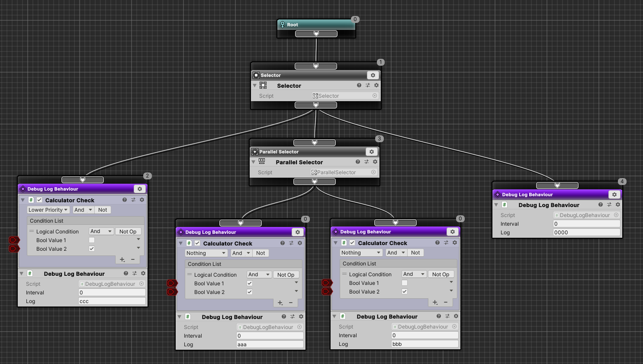
Task: Add condition with plus in 'aaa' node
Action: point(280,303)
